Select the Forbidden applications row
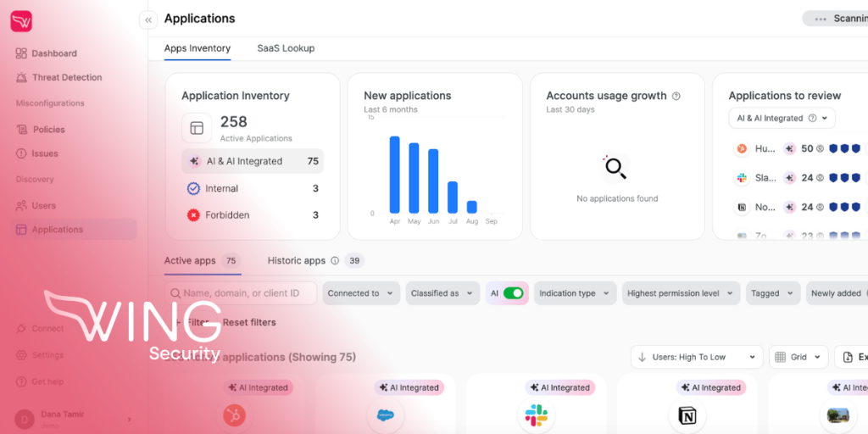Viewport: 868px width, 434px height. click(253, 215)
